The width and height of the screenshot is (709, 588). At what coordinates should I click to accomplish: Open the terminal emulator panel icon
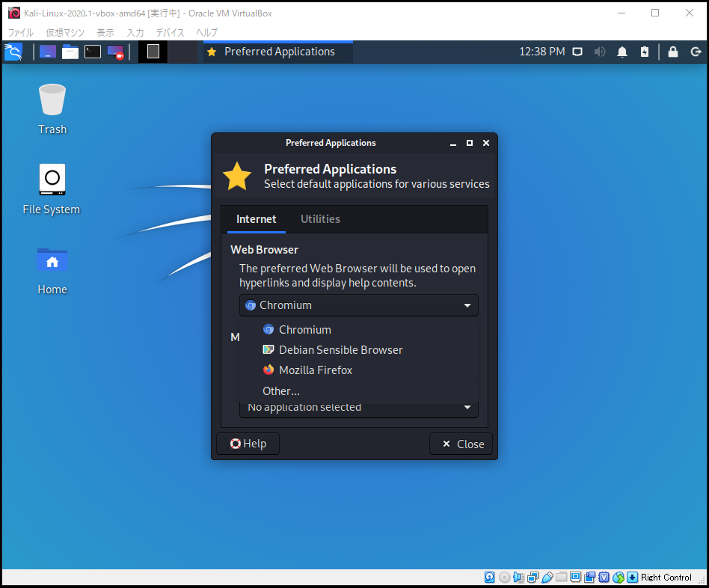[x=93, y=52]
